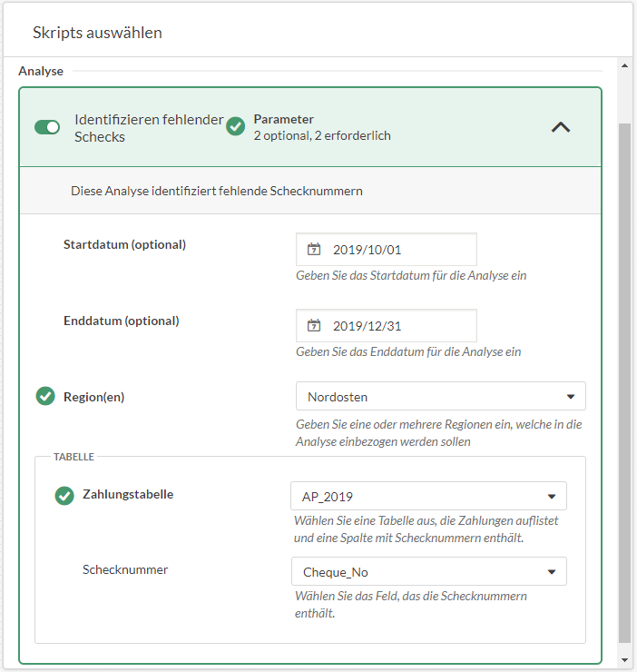This screenshot has height=672, width=637.
Task: Click the green checkmark next to Region(en)
Action: [x=45, y=397]
